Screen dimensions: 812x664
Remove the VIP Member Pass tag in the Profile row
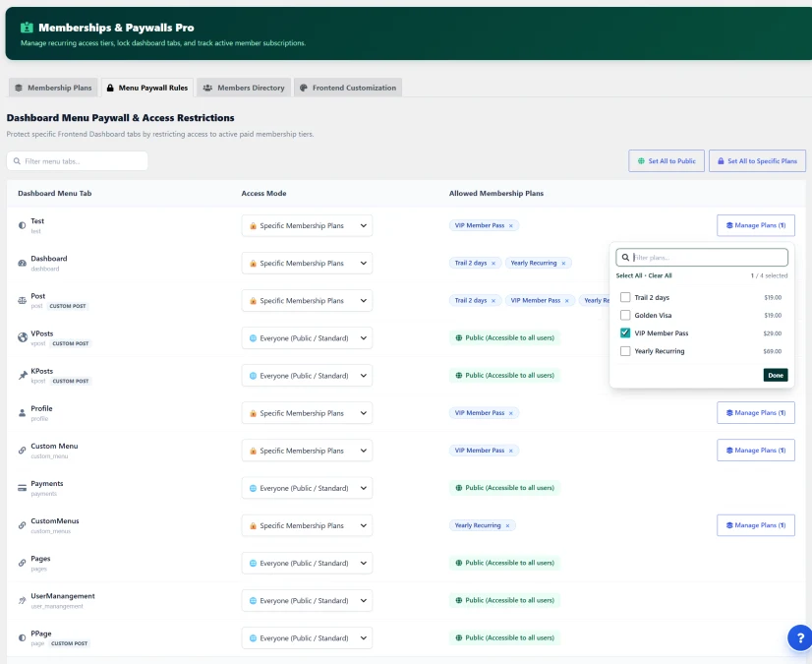tap(510, 413)
